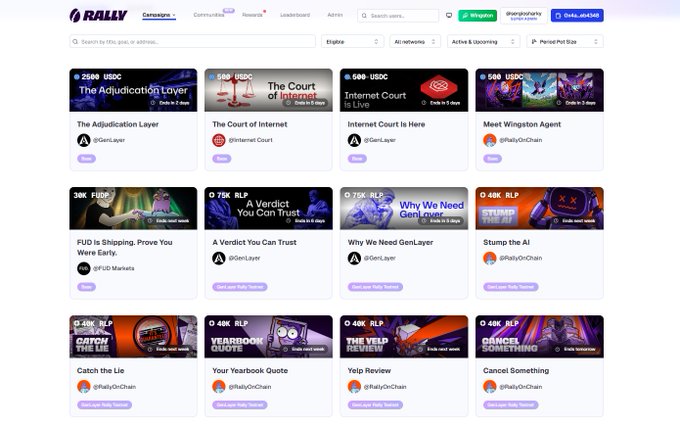Click the title The Court of Internet
This screenshot has width=680, height=428.
click(x=250, y=124)
